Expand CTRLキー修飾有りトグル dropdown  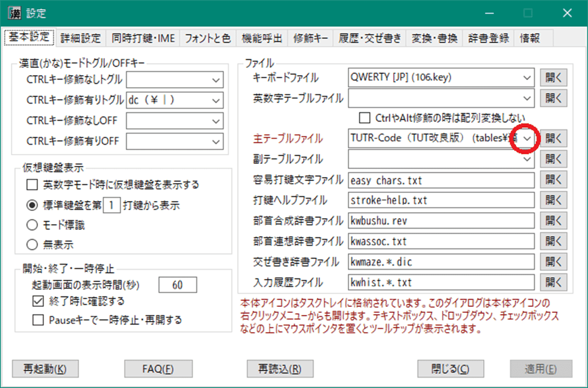(216, 100)
